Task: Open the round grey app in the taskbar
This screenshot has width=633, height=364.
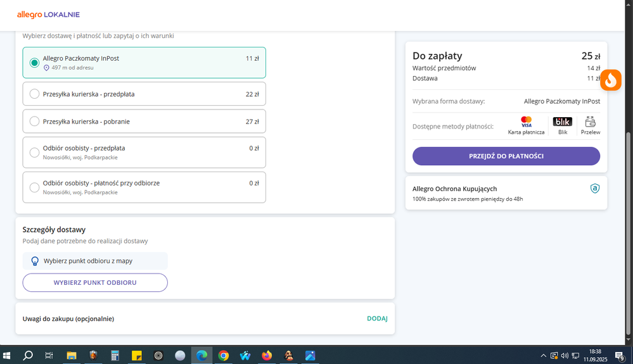Action: click(x=180, y=356)
